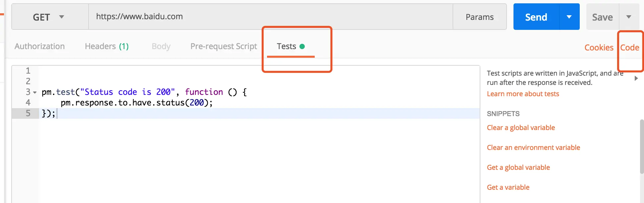Click the green dot on Tests tab

click(x=302, y=46)
